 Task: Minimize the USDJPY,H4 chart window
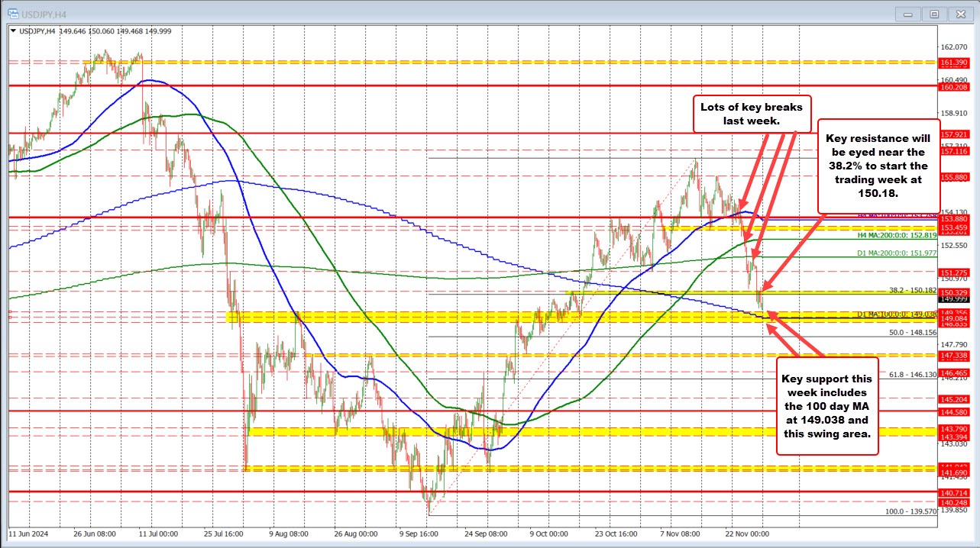pyautogui.click(x=907, y=13)
